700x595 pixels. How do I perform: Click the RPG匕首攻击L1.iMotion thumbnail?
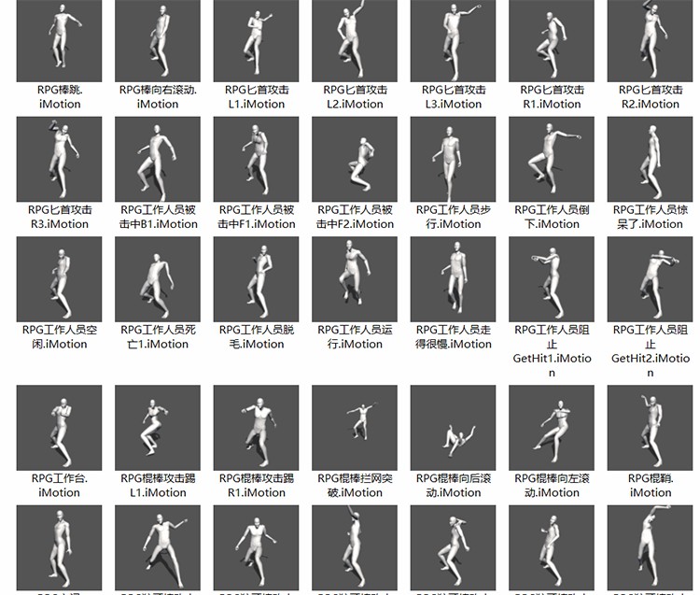tap(256, 40)
